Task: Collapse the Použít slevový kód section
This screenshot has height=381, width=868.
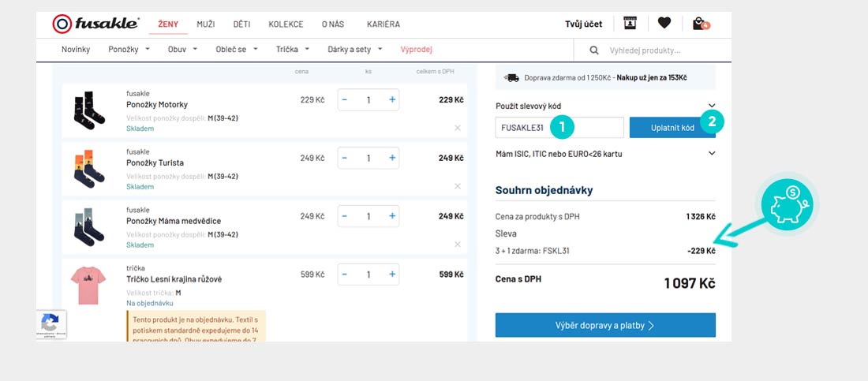Action: [712, 106]
